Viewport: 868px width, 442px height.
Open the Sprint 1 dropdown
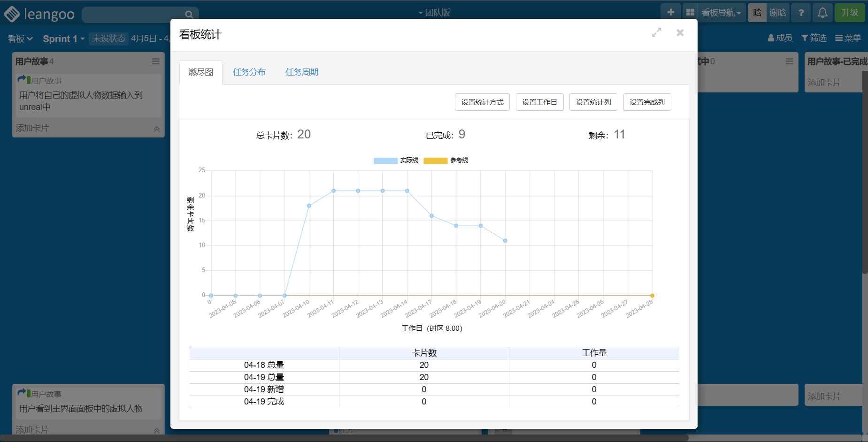tap(64, 39)
